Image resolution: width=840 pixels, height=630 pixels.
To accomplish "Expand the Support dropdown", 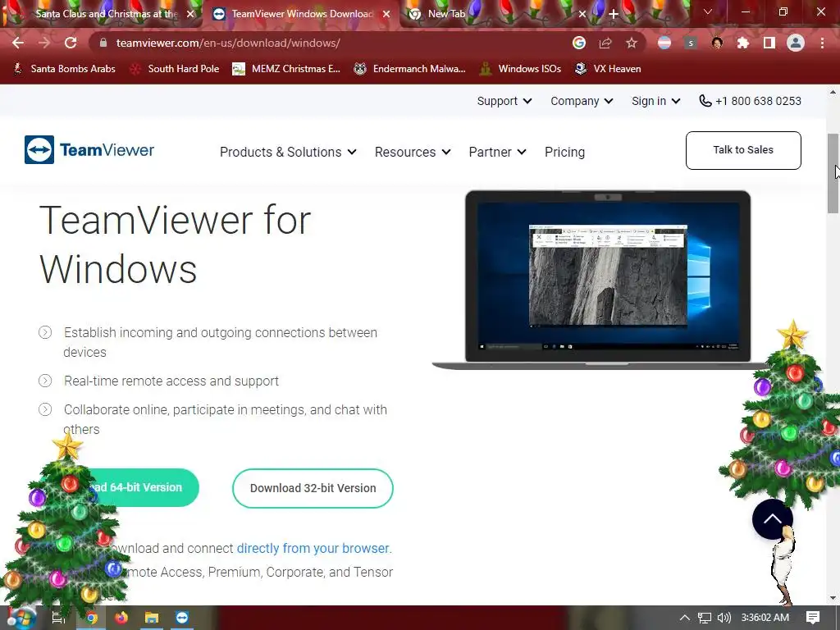I will [504, 101].
